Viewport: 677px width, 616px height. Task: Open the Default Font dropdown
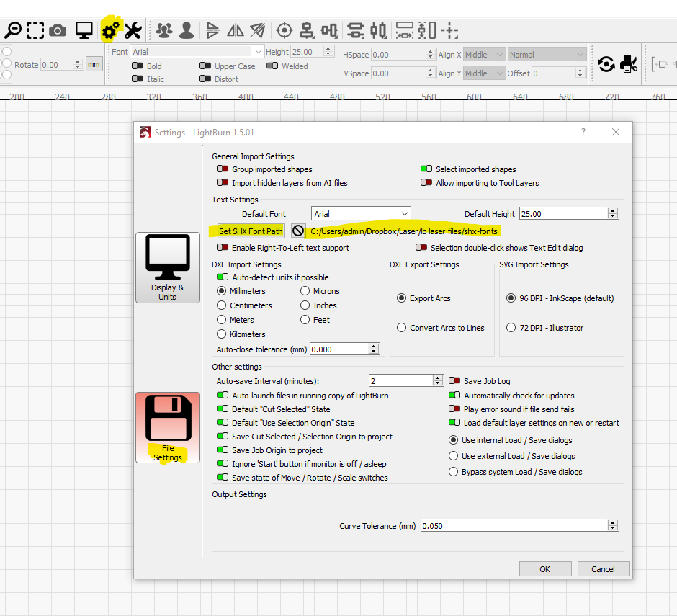361,214
